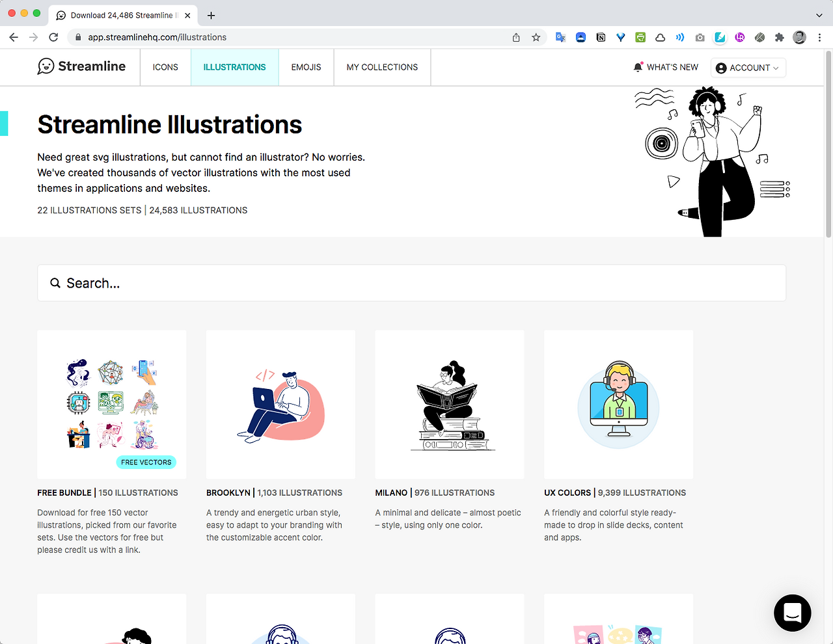This screenshot has width=833, height=644.
Task: Open the purple LR extension
Action: coord(740,38)
